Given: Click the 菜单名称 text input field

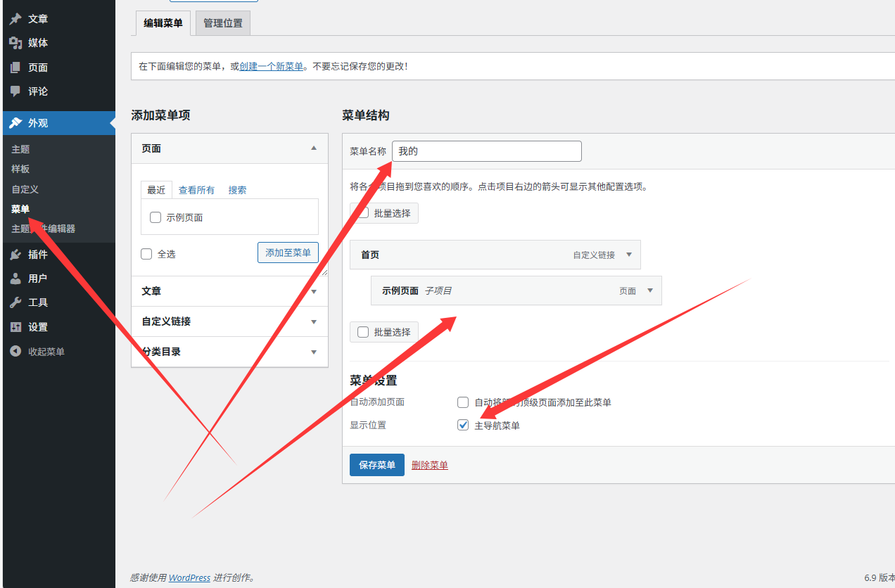Looking at the screenshot, I should tap(486, 151).
